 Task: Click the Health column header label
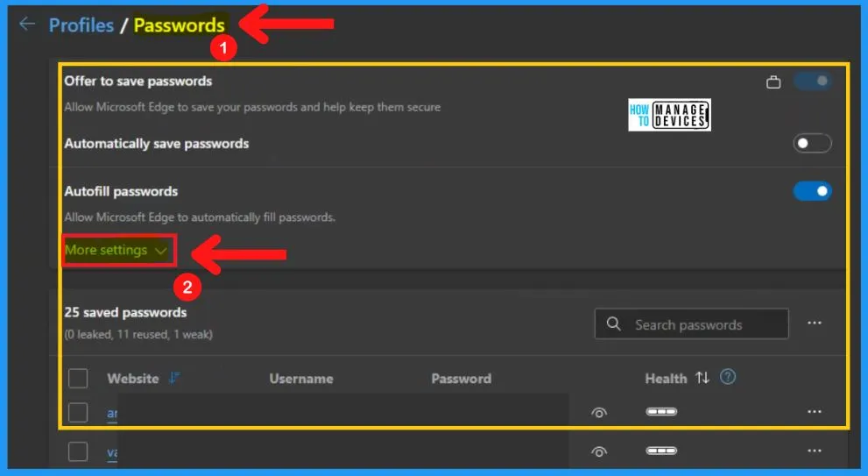pyautogui.click(x=666, y=379)
